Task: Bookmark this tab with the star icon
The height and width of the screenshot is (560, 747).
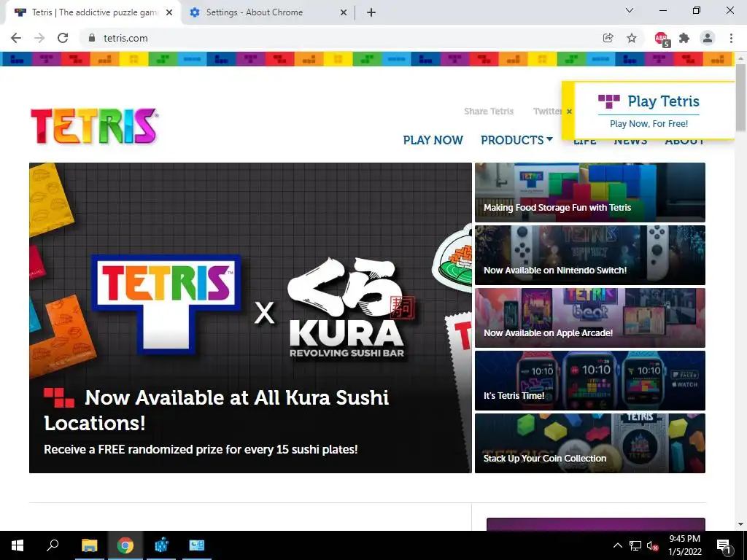Action: point(632,38)
